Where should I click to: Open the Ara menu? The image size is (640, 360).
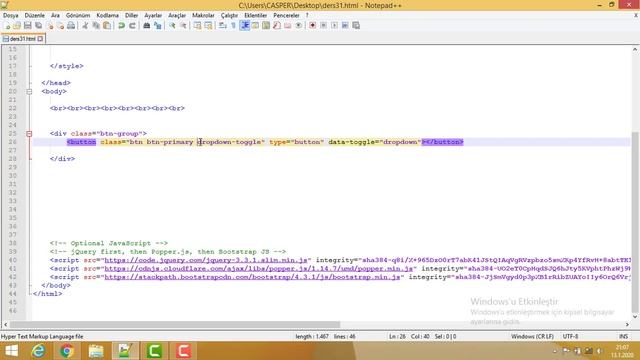click(55, 16)
